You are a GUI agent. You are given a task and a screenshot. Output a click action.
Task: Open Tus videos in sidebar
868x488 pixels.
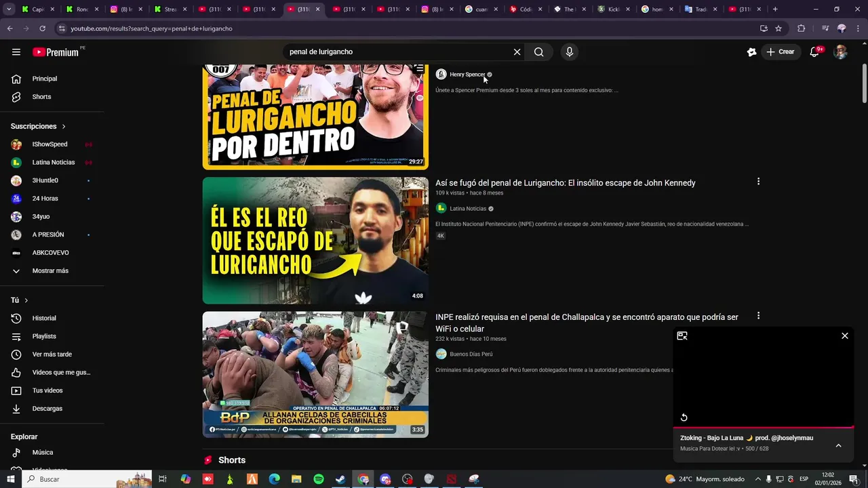pos(53,390)
